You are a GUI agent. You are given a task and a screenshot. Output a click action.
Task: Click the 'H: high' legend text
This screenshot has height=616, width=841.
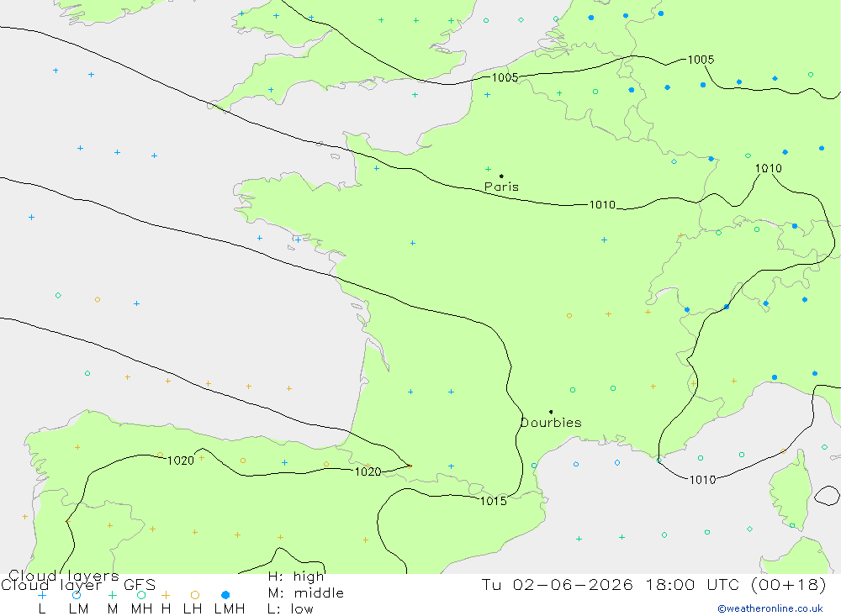coord(296,577)
